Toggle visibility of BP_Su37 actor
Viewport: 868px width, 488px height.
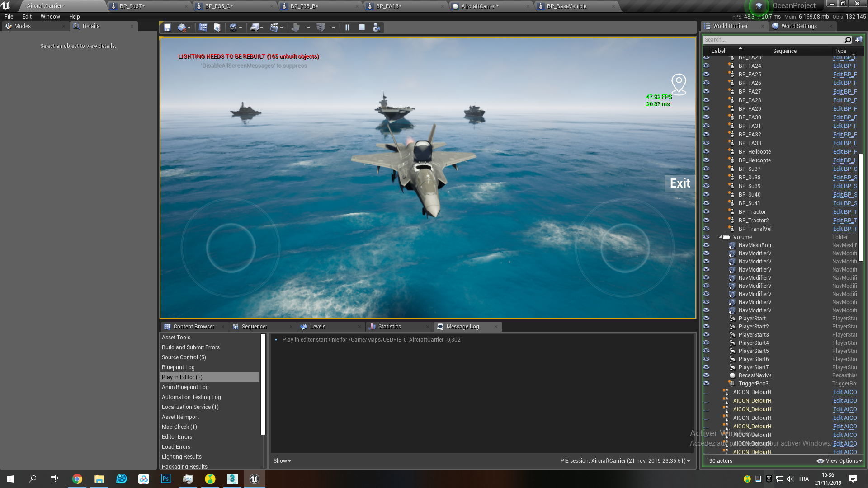pos(706,169)
